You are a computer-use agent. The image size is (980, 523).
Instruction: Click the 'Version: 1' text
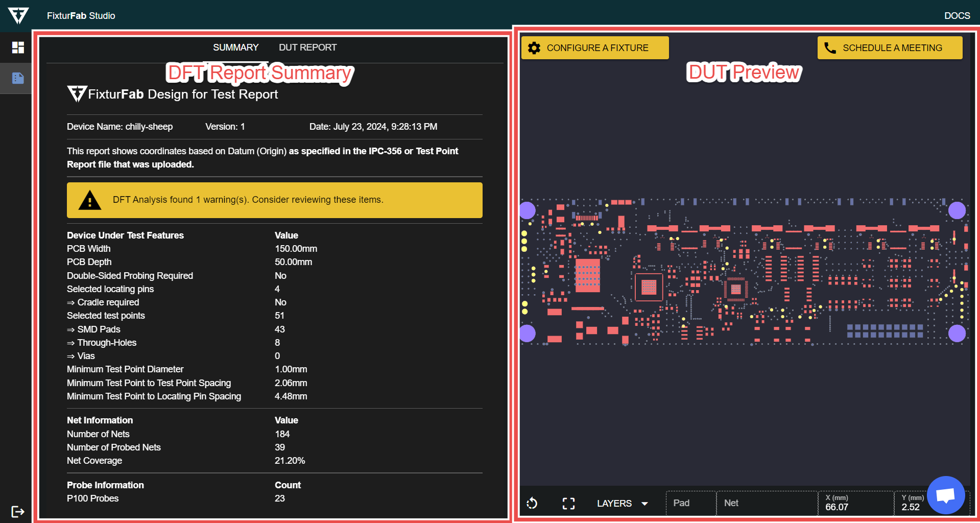coord(225,127)
